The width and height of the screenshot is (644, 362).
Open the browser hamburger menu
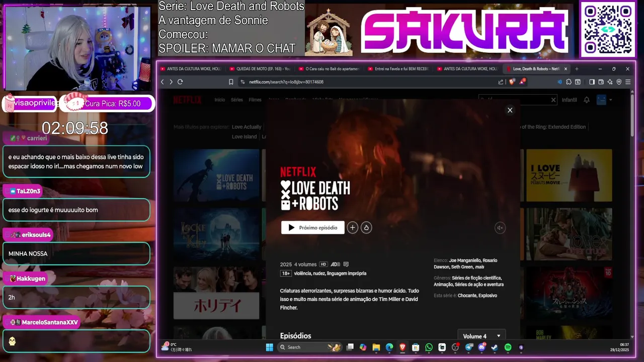[x=628, y=82]
